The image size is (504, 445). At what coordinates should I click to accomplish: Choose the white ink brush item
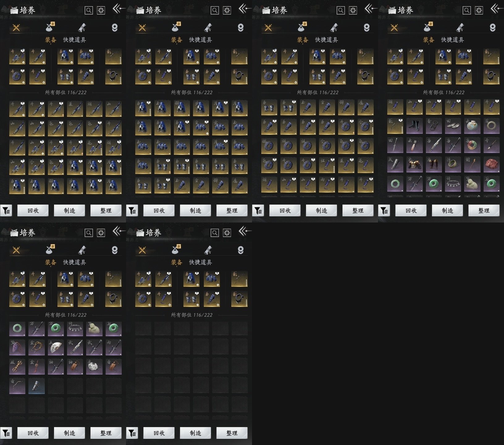click(x=491, y=145)
